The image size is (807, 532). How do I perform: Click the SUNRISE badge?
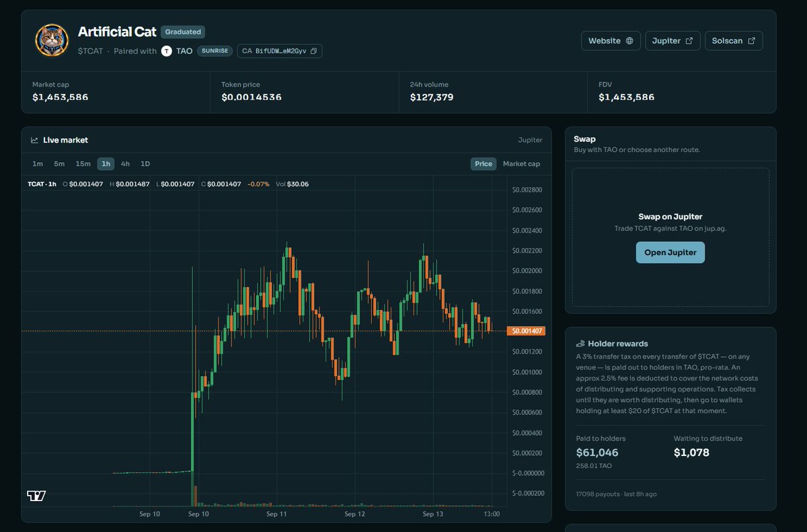(215, 51)
